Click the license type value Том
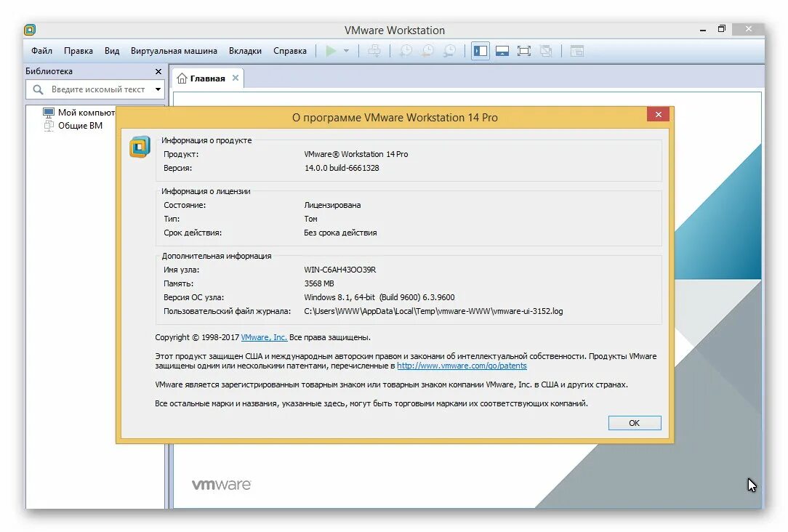 tap(310, 219)
